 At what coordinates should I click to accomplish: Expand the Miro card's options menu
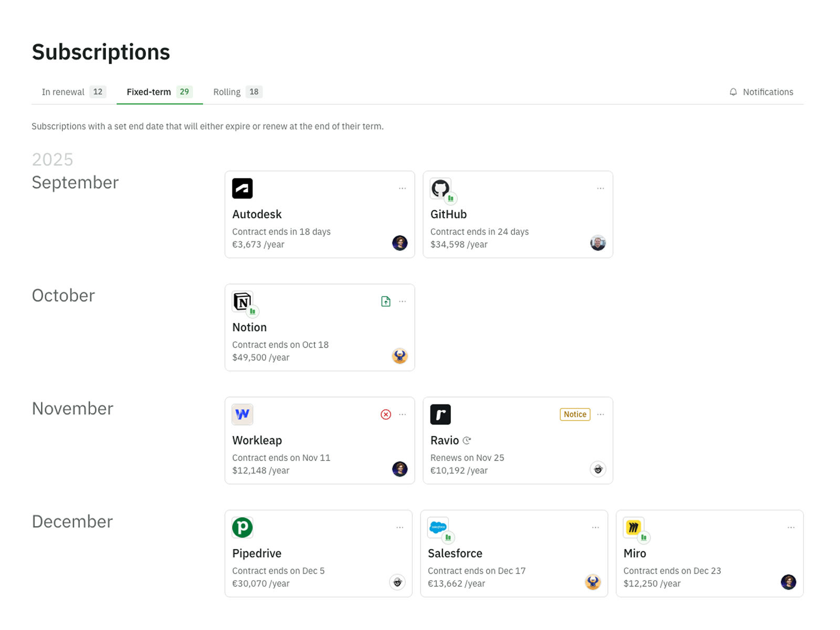[791, 528]
